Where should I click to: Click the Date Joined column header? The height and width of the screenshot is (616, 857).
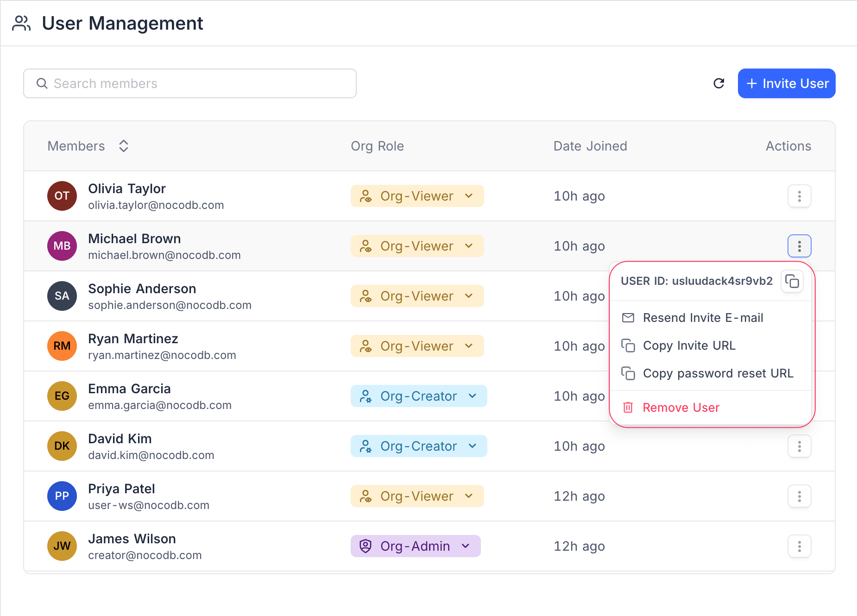tap(590, 146)
